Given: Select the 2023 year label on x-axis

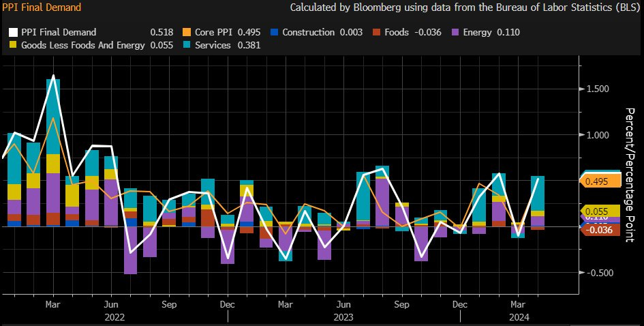Looking at the screenshot, I should (x=343, y=316).
